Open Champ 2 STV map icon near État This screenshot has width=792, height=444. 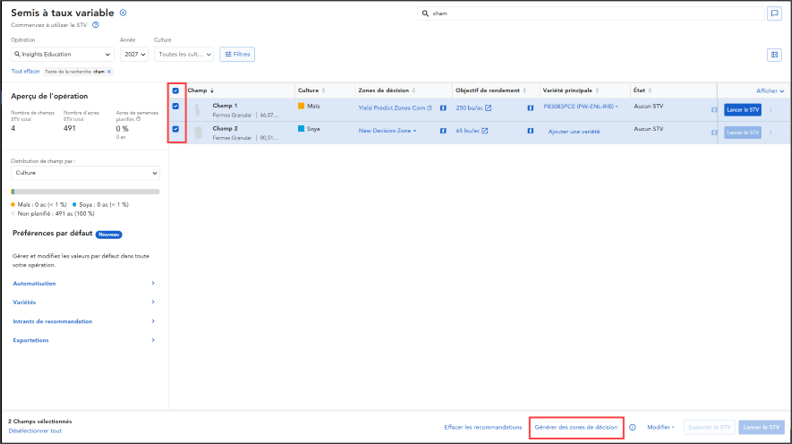click(x=714, y=132)
